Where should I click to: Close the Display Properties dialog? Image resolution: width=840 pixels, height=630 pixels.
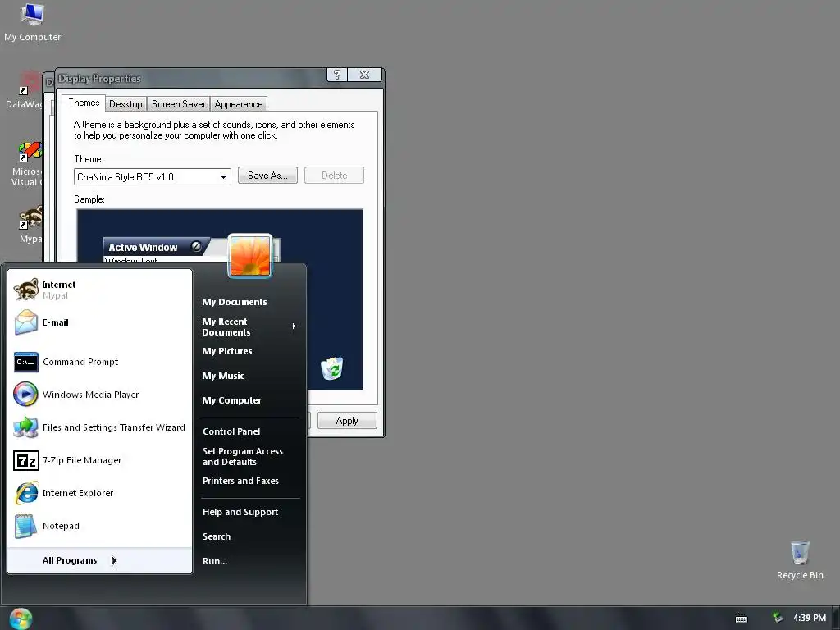pyautogui.click(x=365, y=75)
